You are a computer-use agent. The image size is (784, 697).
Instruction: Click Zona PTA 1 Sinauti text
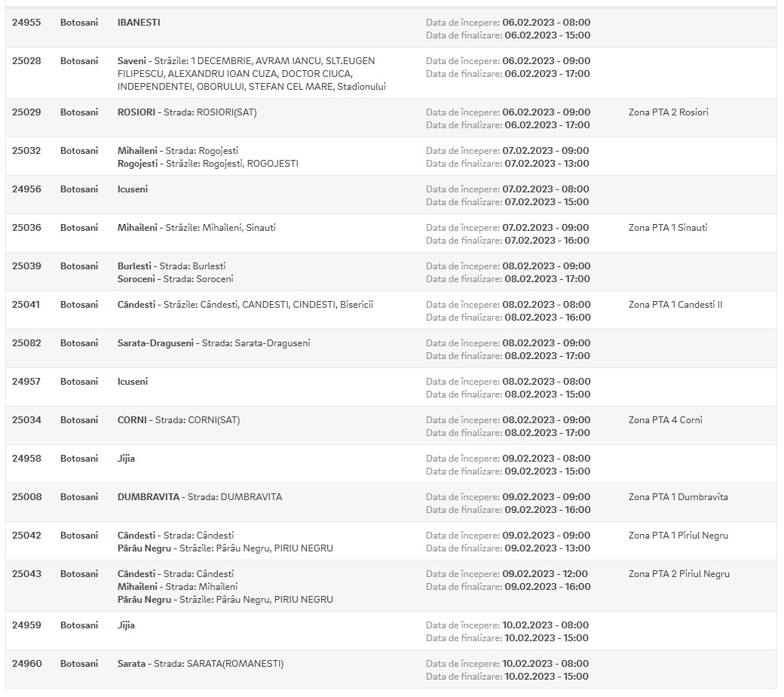coord(667,228)
